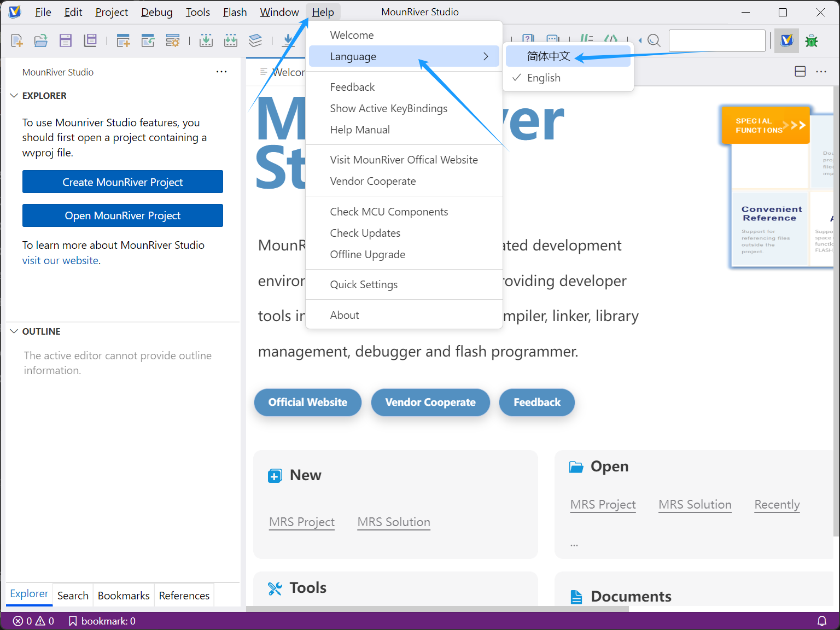Click the new file toolbar icon
This screenshot has height=630, width=840.
click(17, 40)
